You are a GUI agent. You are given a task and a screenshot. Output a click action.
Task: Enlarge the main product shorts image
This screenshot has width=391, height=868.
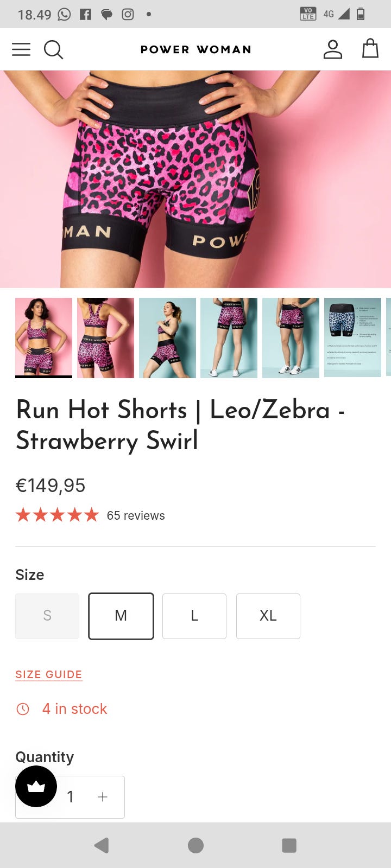(x=195, y=179)
